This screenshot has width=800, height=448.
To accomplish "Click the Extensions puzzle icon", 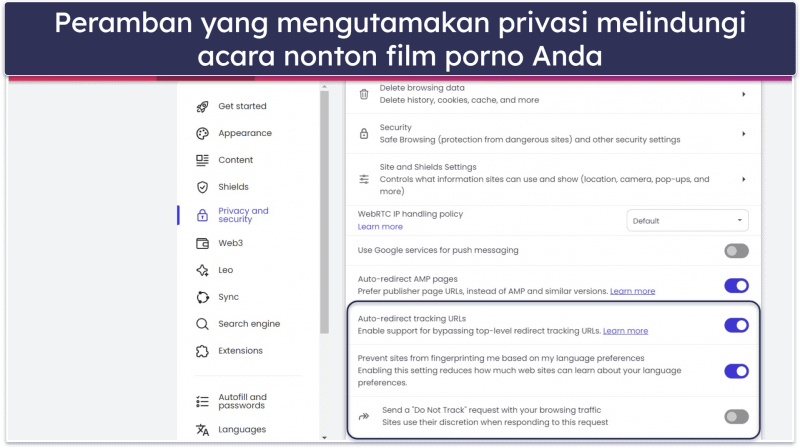I will pyautogui.click(x=203, y=352).
